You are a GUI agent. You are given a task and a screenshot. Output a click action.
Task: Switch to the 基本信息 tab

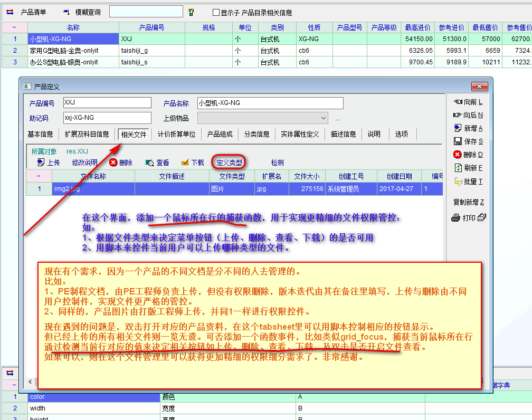(41, 134)
